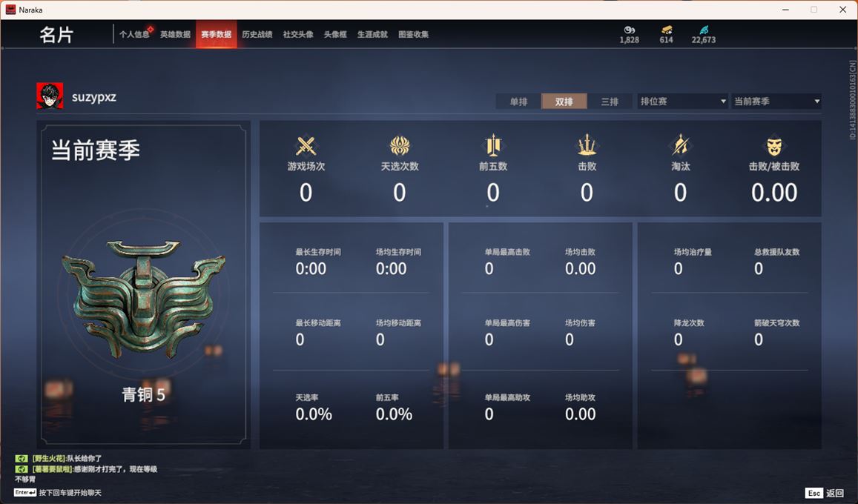This screenshot has height=504, width=858.
Task: Click the mask 击败/被击败 icon
Action: [773, 146]
